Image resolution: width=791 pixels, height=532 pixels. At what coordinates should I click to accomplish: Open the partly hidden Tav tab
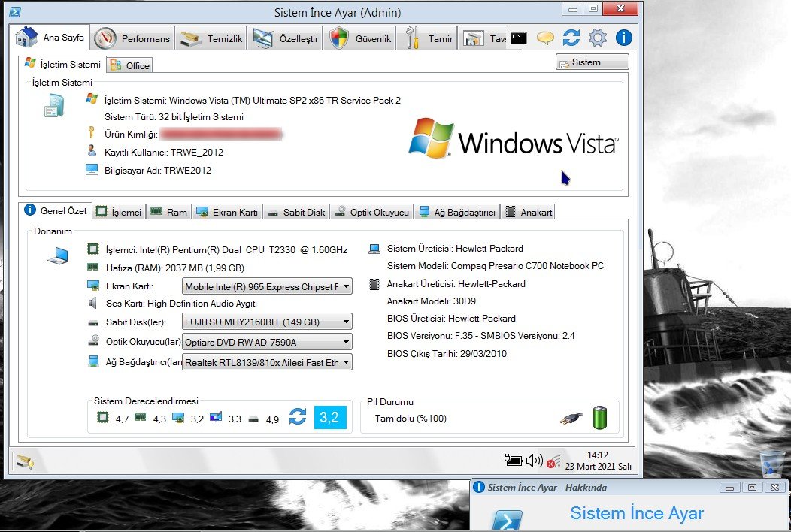pyautogui.click(x=483, y=38)
